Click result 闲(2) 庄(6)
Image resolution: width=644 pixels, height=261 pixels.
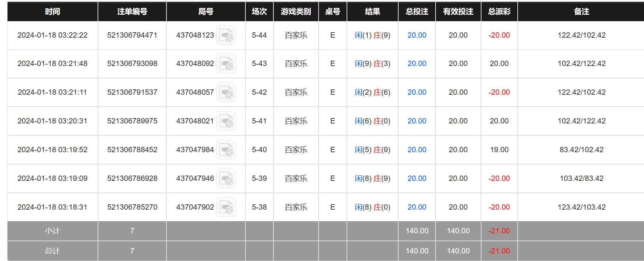point(372,92)
